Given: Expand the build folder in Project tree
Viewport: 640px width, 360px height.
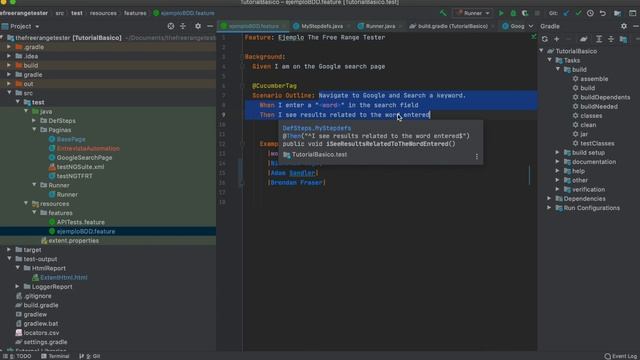Looking at the screenshot, I should point(9,65).
